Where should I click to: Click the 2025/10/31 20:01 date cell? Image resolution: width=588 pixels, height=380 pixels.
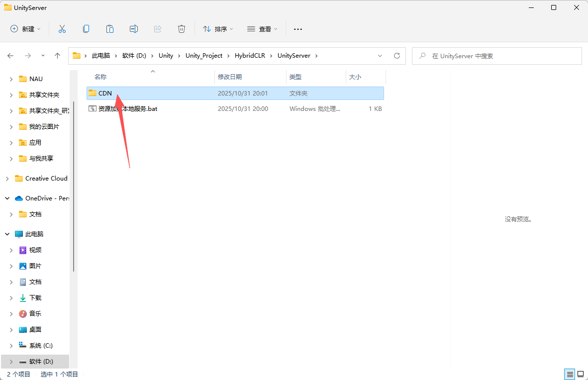click(x=243, y=94)
